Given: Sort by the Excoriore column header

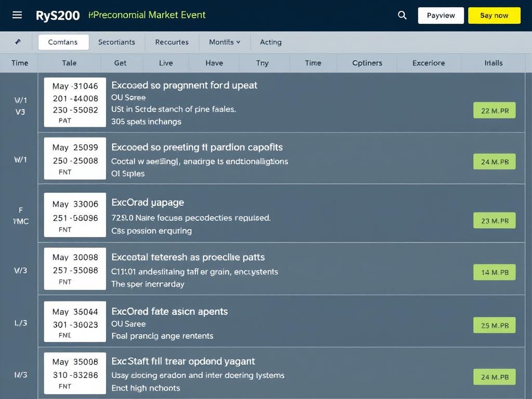Looking at the screenshot, I should [428, 62].
